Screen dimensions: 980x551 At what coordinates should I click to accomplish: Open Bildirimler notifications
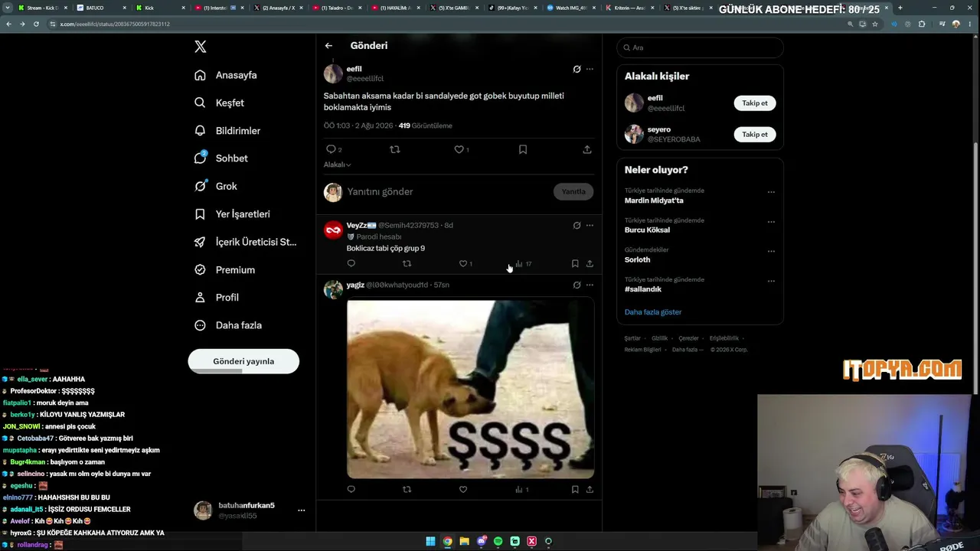coord(227,131)
